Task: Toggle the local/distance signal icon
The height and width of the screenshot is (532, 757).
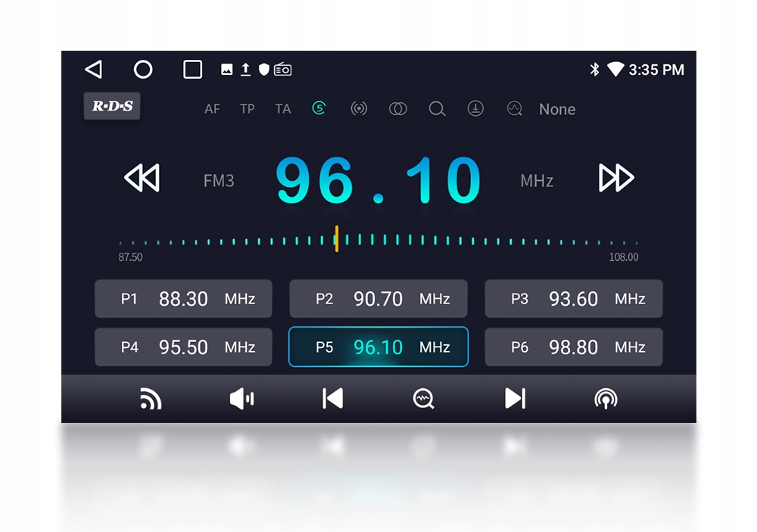Action: 359,109
